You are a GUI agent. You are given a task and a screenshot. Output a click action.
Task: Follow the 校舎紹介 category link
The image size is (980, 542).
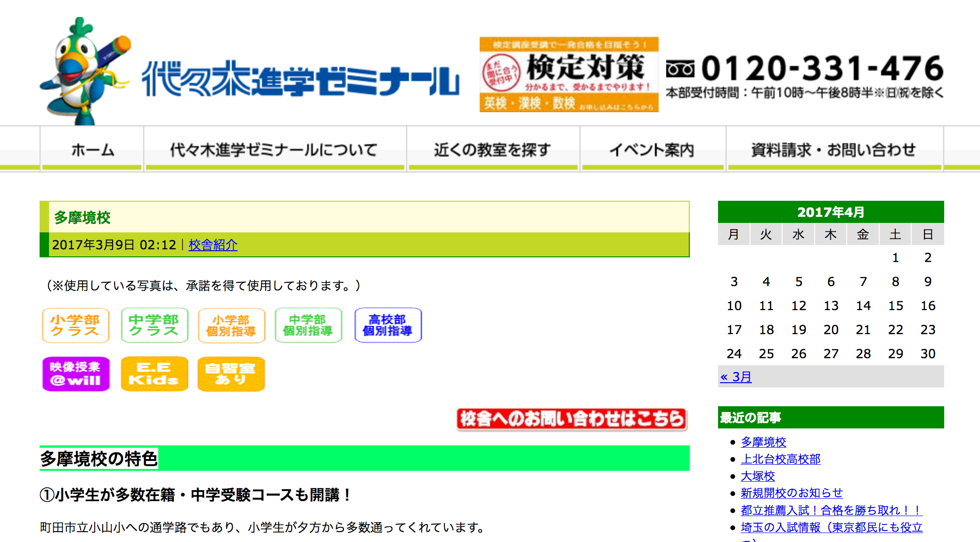213,245
